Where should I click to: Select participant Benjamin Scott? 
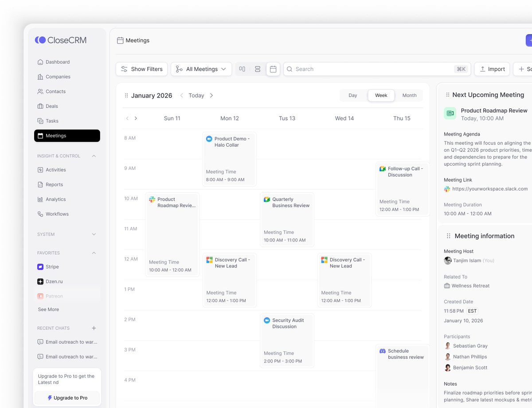(465, 368)
